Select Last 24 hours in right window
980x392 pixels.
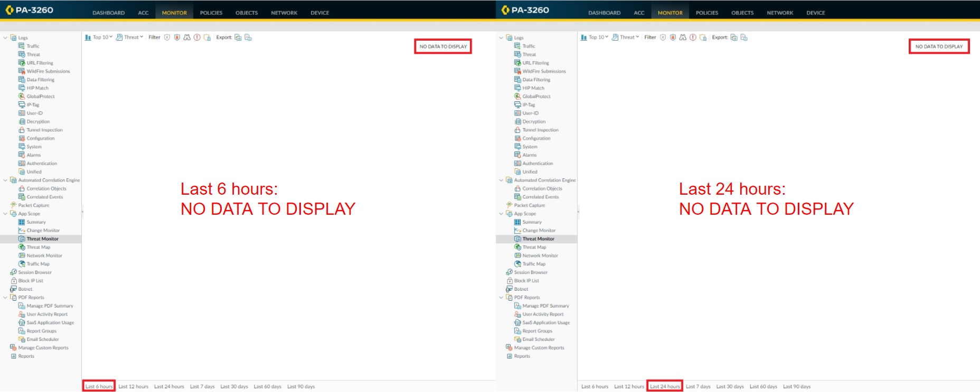pos(665,386)
